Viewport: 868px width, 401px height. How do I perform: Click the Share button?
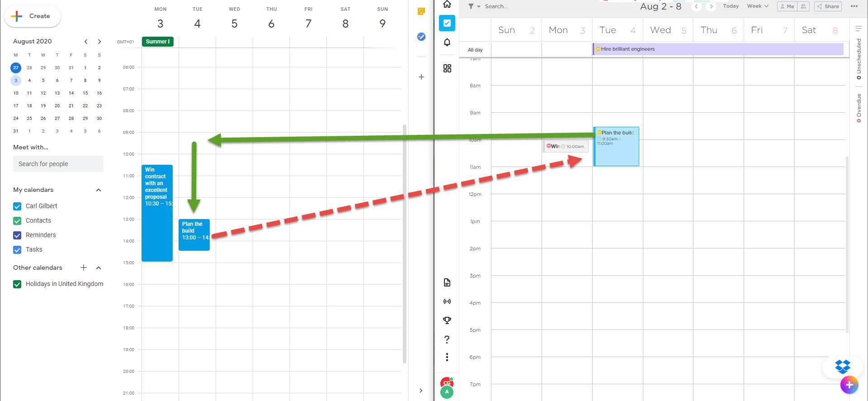pyautogui.click(x=828, y=6)
